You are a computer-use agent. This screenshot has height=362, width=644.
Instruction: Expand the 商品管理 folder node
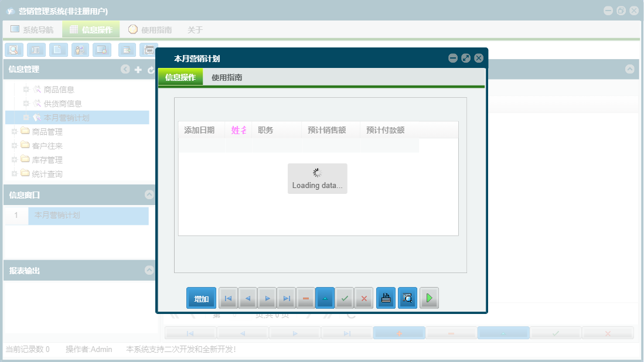tap(15, 132)
